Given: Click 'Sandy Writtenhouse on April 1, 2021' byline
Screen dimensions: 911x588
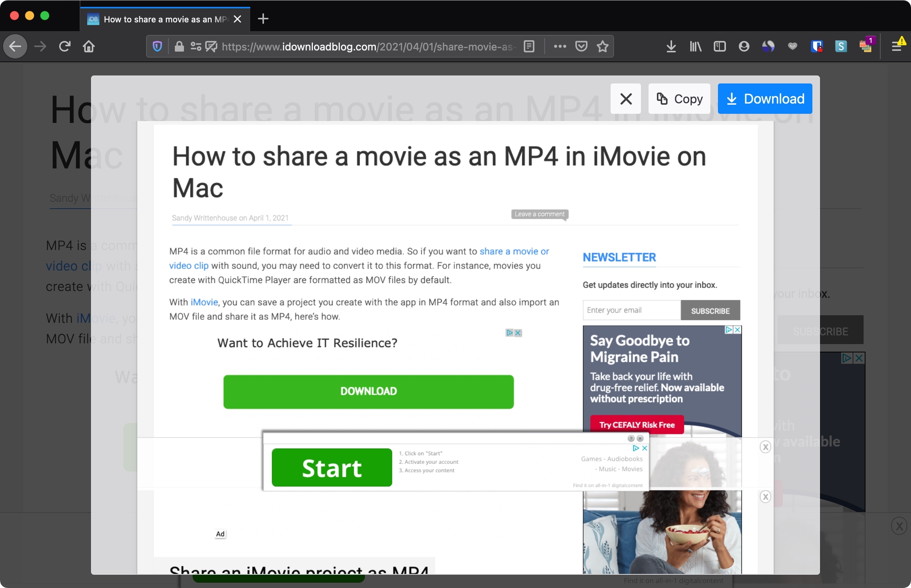Looking at the screenshot, I should 230,218.
